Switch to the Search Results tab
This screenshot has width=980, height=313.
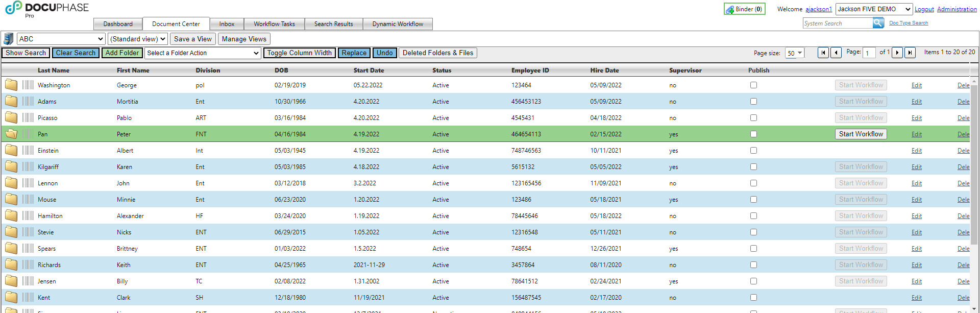point(334,24)
